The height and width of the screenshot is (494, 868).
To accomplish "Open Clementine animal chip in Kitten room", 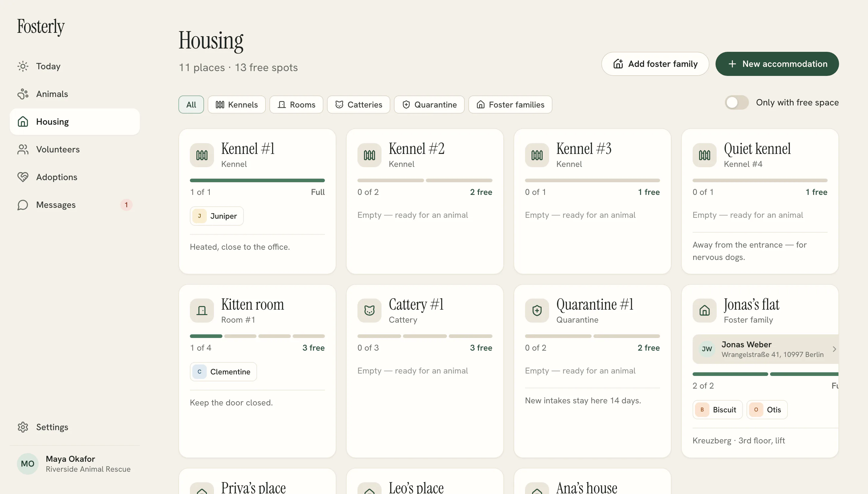I will pyautogui.click(x=223, y=372).
